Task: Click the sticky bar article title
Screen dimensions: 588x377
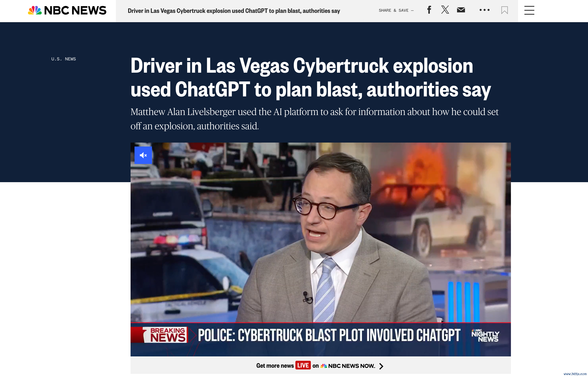Action: point(234,11)
